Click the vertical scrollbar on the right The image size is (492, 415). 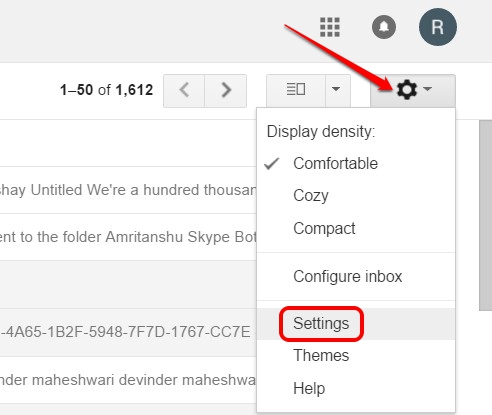(485, 215)
